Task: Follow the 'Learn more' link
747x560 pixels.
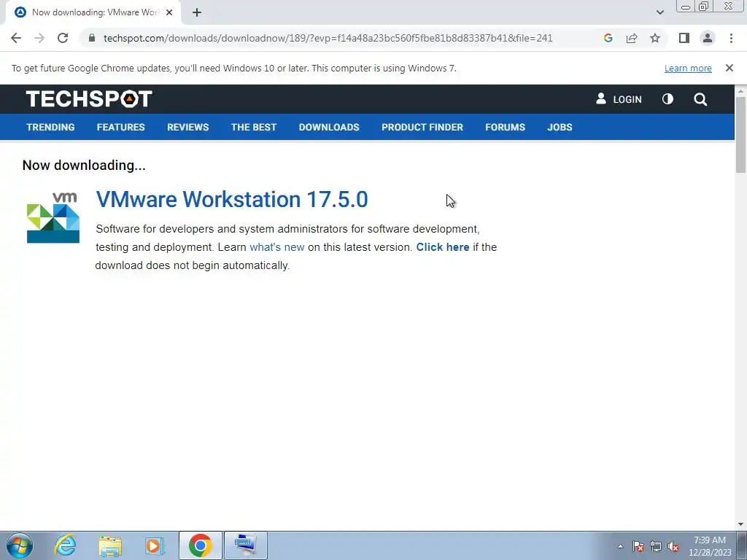Action: [x=688, y=68]
